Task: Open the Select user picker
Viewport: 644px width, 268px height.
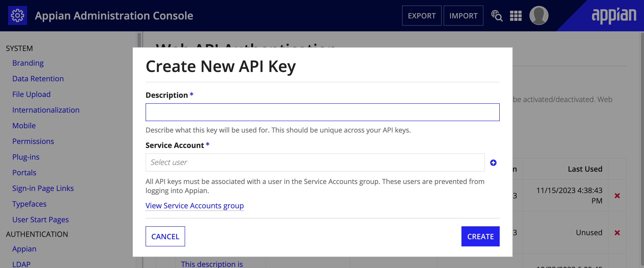Action: click(315, 162)
